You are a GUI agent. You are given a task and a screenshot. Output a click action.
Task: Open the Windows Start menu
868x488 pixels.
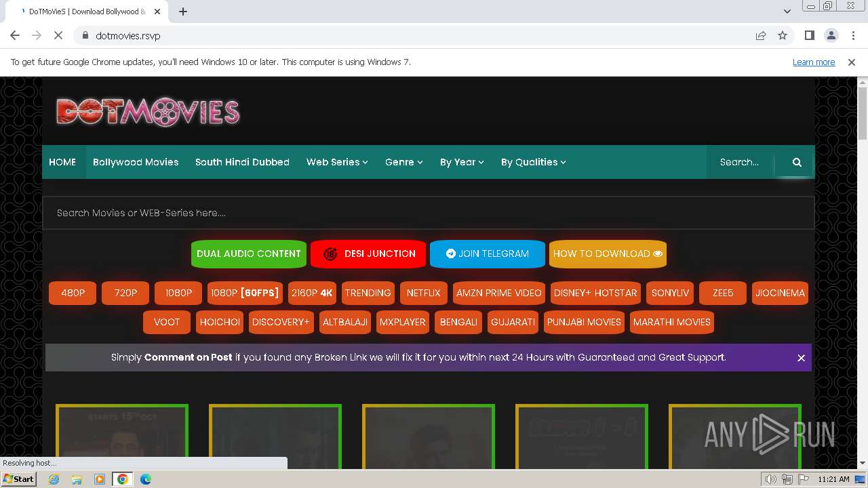click(19, 479)
